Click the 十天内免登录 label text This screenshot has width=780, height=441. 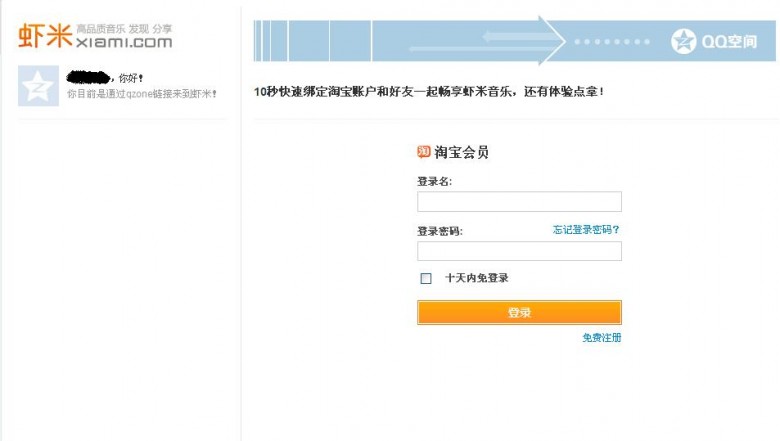coord(477,278)
